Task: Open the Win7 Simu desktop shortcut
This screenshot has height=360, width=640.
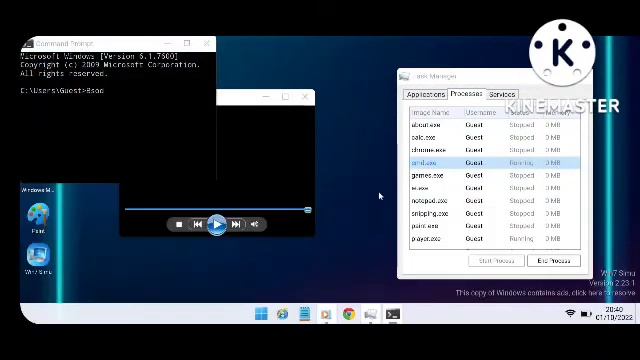Action: (x=38, y=259)
